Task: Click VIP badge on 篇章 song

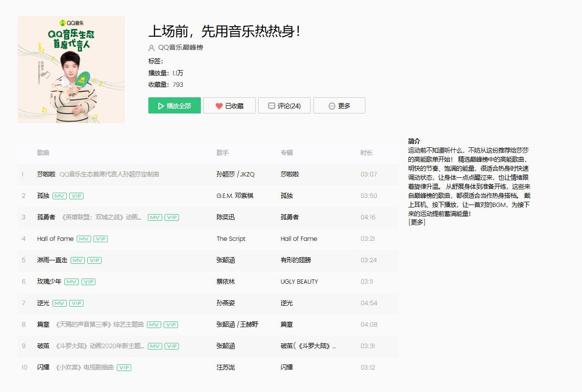Action: (171, 325)
